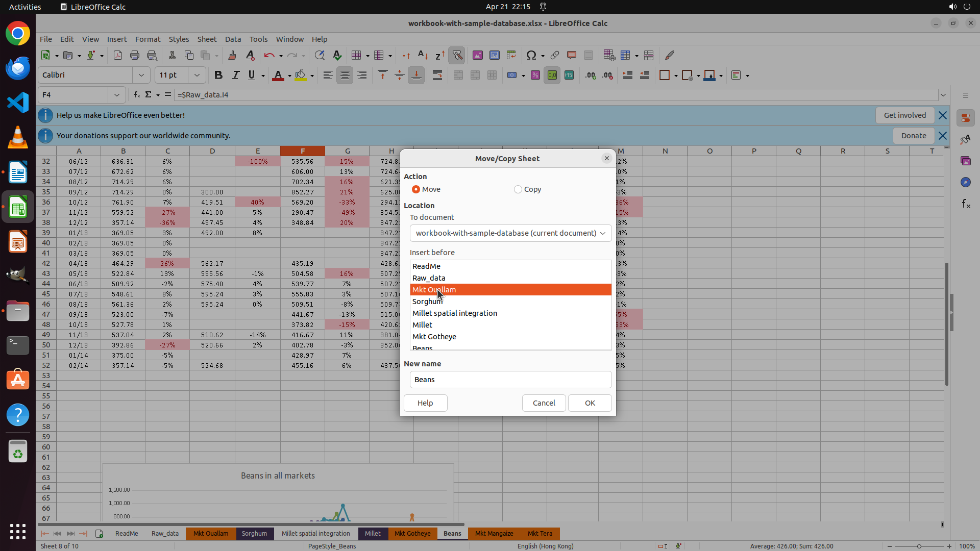Screen dimensions: 980x551
Task: Select the Move radio button
Action: pos(416,189)
